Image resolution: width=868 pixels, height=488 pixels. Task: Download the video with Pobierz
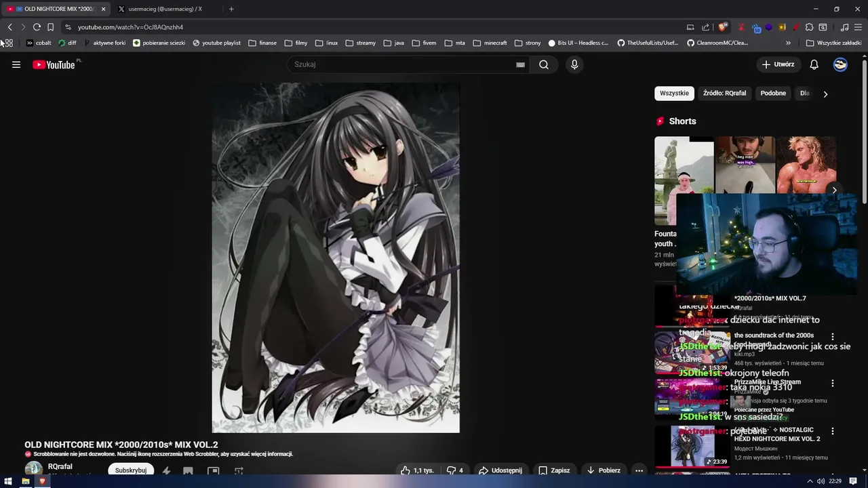pos(604,470)
